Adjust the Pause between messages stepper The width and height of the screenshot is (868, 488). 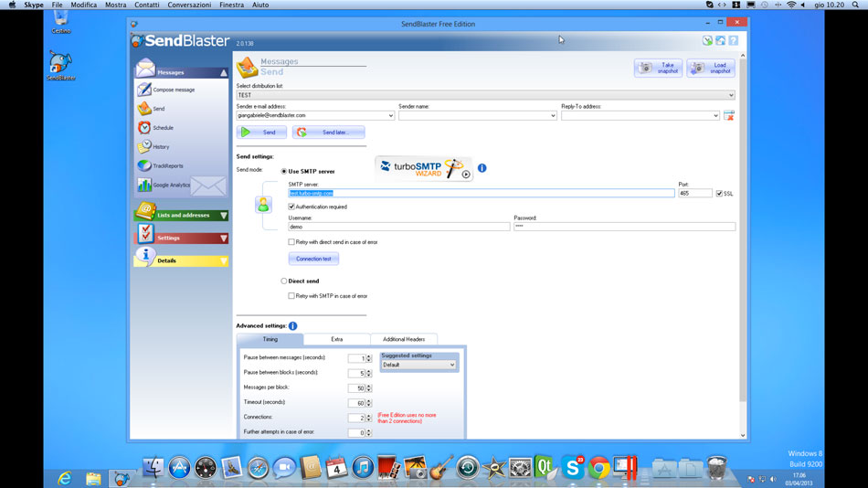(369, 358)
